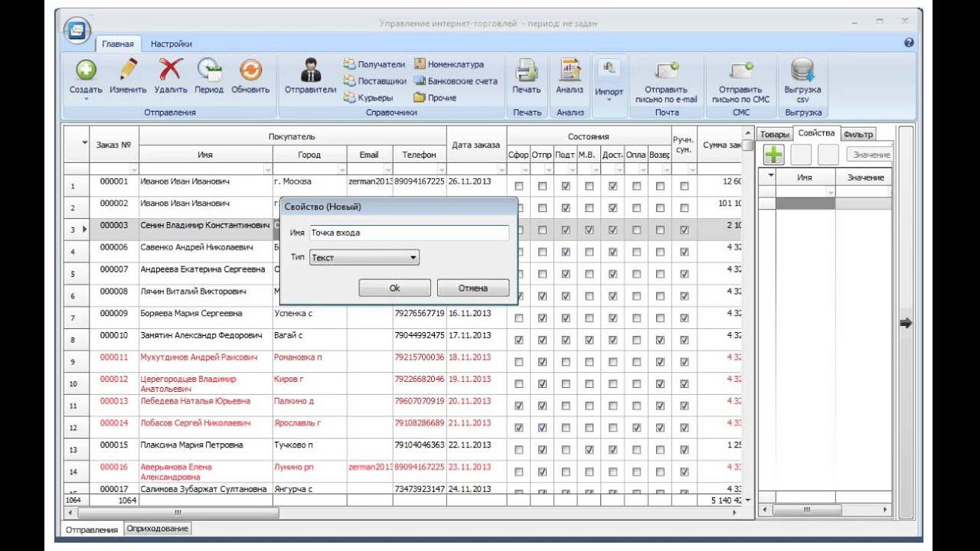Switch to the Настройки ribbon tab
This screenshot has height=551, width=980.
click(171, 44)
